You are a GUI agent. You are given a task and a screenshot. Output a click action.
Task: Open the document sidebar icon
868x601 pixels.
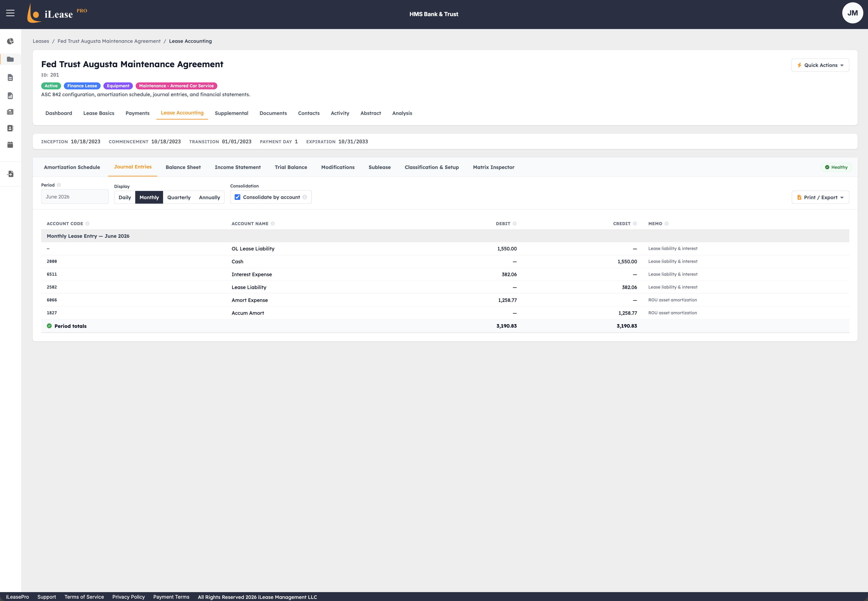(x=10, y=77)
